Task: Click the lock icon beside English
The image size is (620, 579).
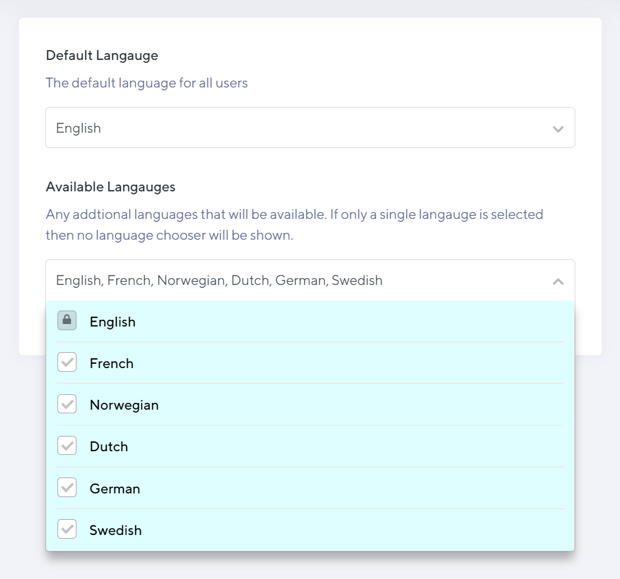Action: (x=67, y=321)
